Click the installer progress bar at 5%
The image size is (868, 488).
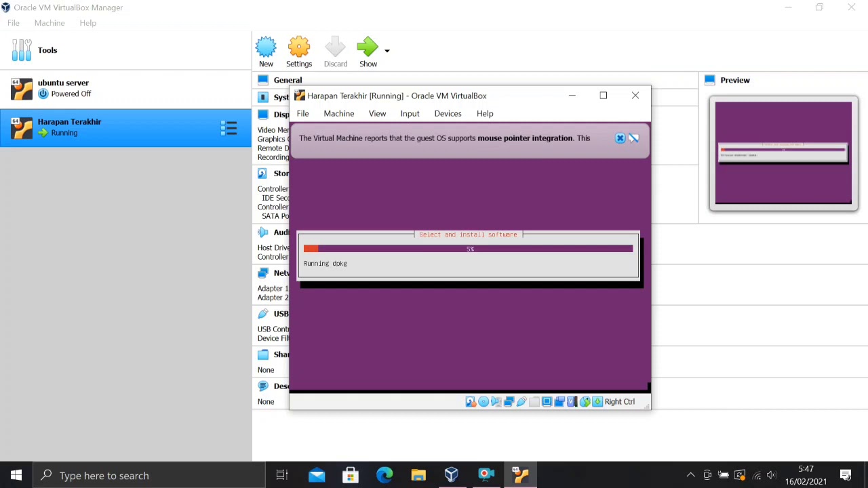[x=468, y=249]
